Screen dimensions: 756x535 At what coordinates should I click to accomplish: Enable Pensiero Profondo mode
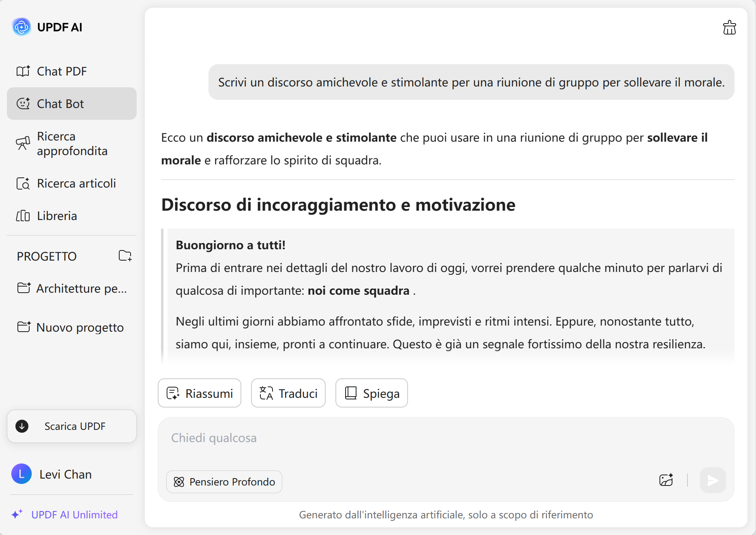tap(223, 482)
